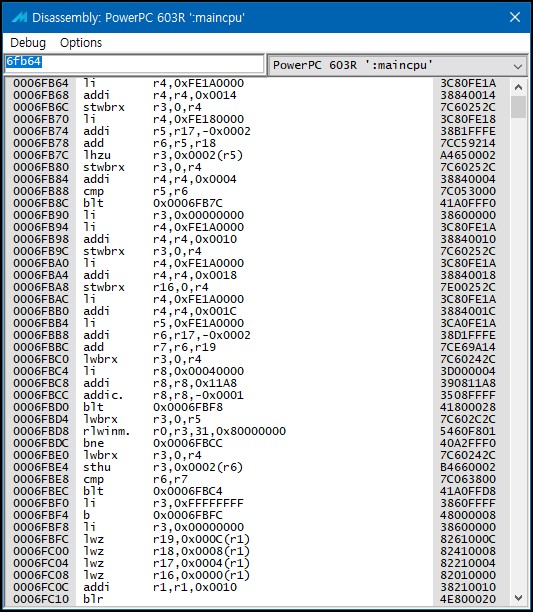Click sthu r3,0x0002(r6) instruction
The height and width of the screenshot is (612, 533).
point(163,467)
